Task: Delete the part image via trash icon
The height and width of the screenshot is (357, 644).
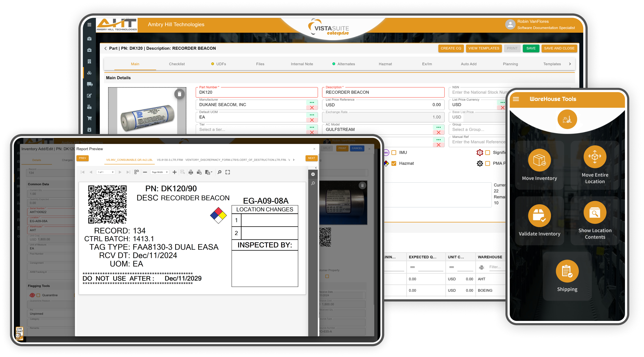Action: point(180,94)
